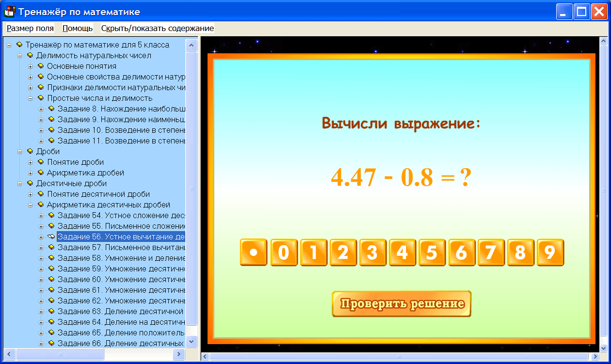Image resolution: width=611 pixels, height=364 pixels.
Task: Expand the "Задание 54. Устное сложение" node
Action: click(41, 216)
